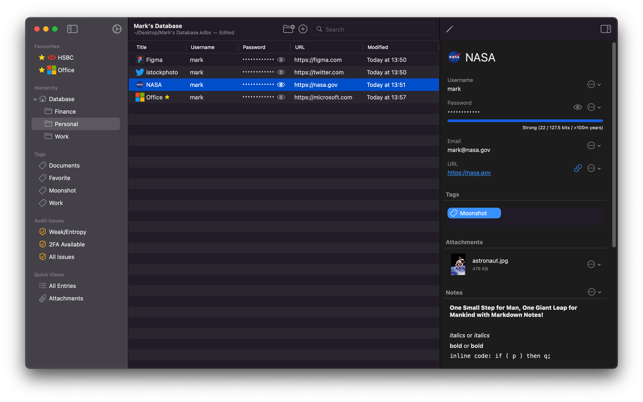Click "Today at 13:57" modified cell
This screenshot has height=402, width=643.
386,97
